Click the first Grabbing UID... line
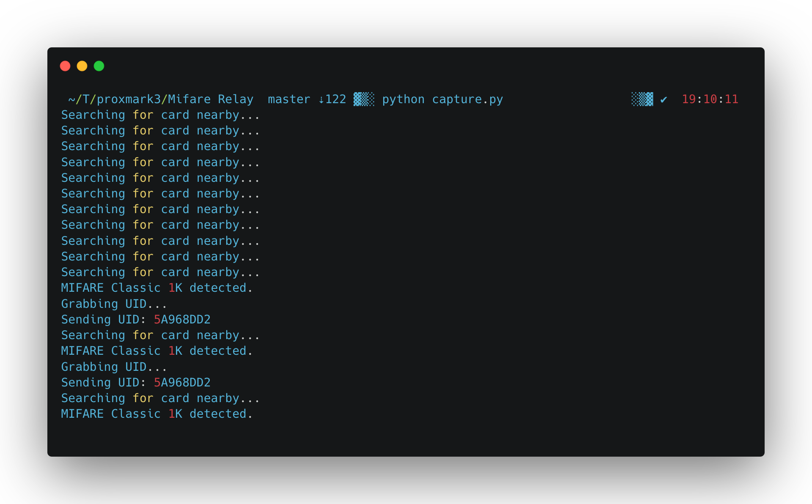 [114, 304]
